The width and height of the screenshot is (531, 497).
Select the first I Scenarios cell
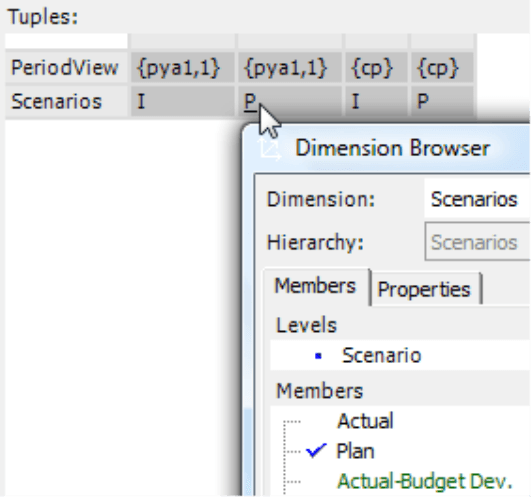pyautogui.click(x=183, y=101)
